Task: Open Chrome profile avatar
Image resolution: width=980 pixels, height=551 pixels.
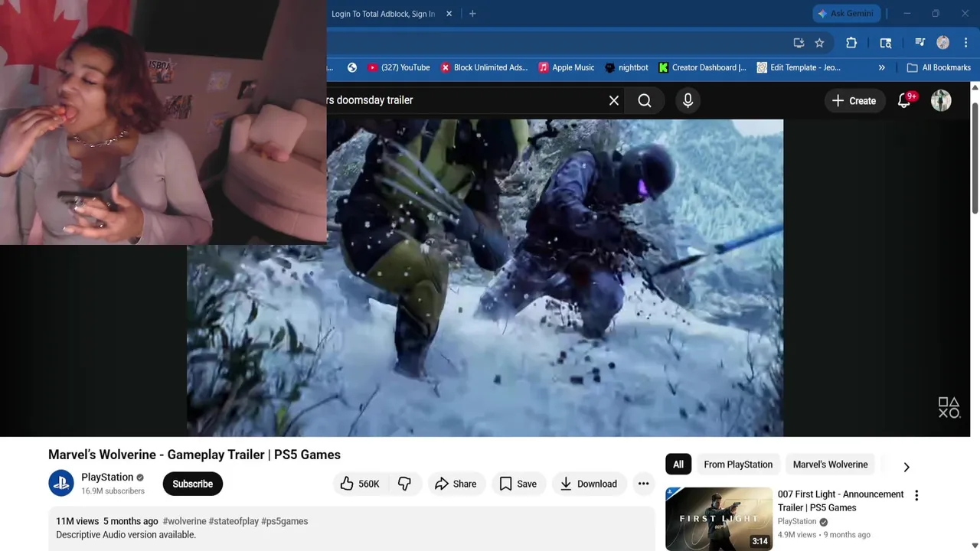Action: click(943, 43)
